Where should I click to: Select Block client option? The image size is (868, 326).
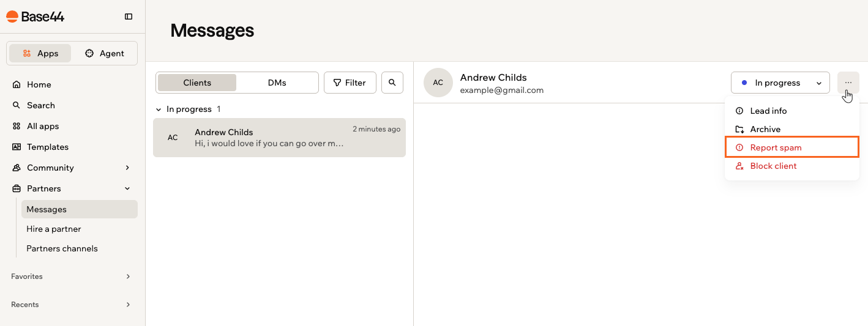point(792,166)
